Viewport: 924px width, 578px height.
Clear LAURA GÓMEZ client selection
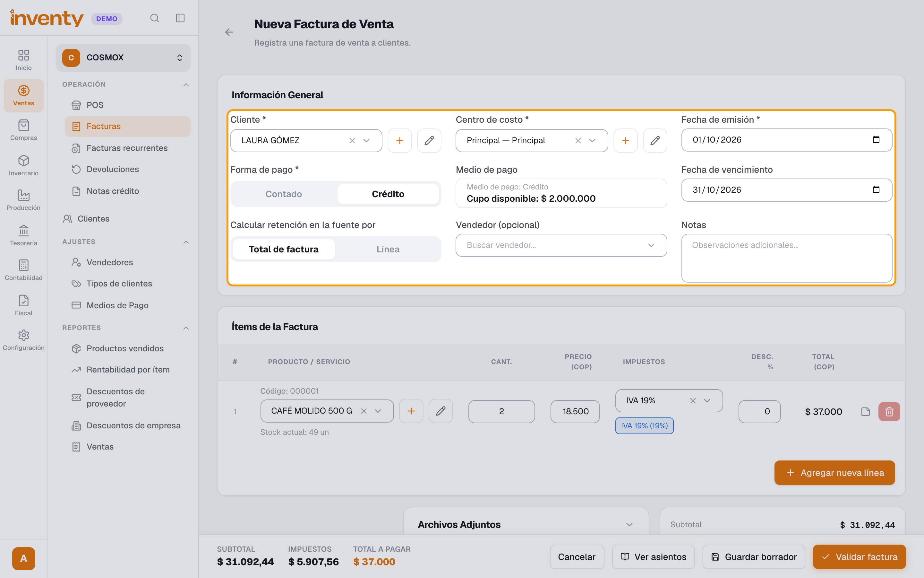(352, 141)
